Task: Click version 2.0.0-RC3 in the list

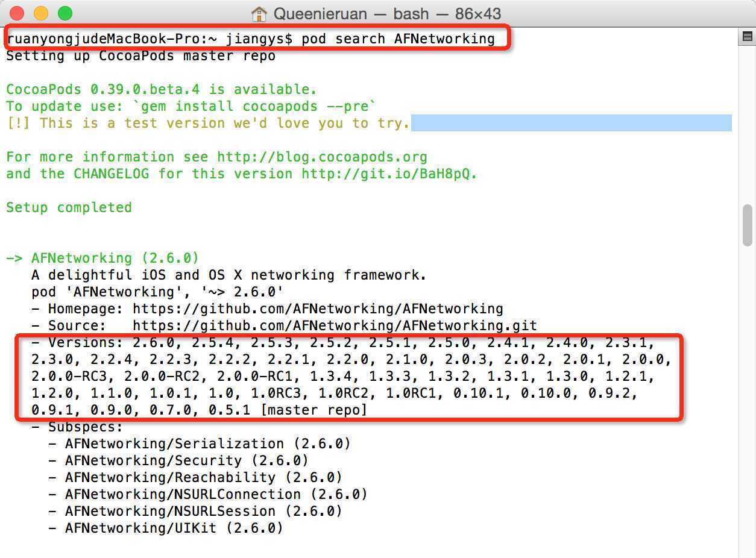Action: [74, 377]
